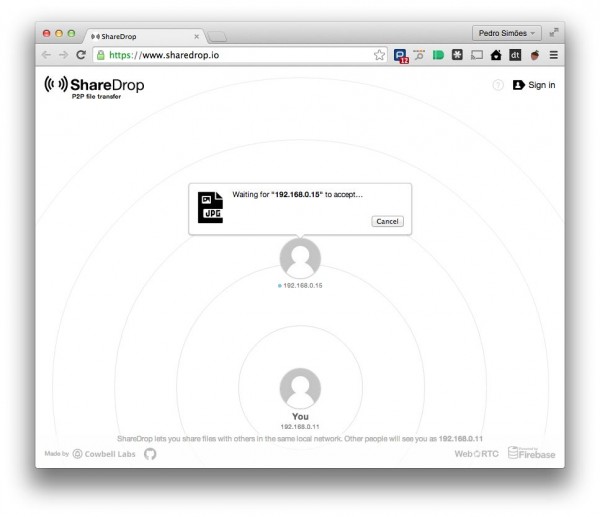
Task: Click the asterisk extension icon
Action: coord(457,55)
